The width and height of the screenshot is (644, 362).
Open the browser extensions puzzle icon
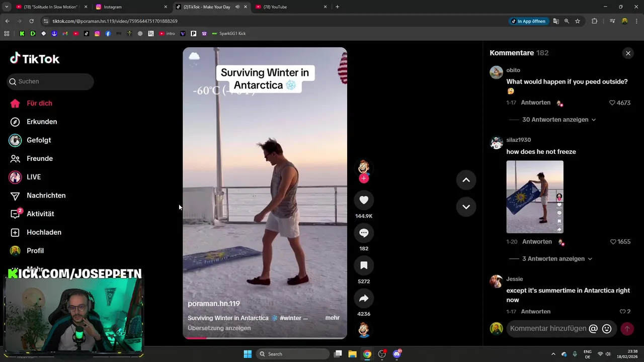click(x=595, y=21)
